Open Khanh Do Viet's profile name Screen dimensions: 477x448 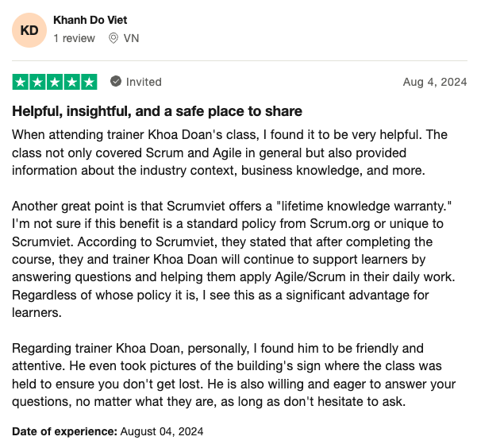(90, 20)
